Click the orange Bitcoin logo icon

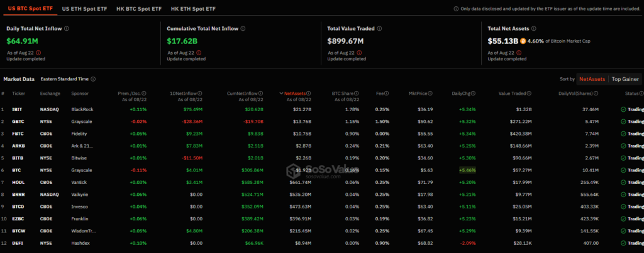(523, 41)
